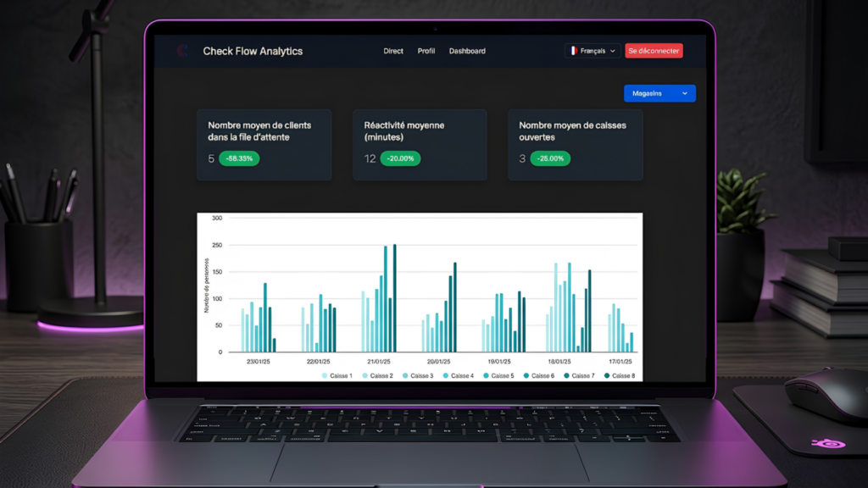The height and width of the screenshot is (488, 868).
Task: Toggle Caisse 2 legend entry
Action: [377, 375]
